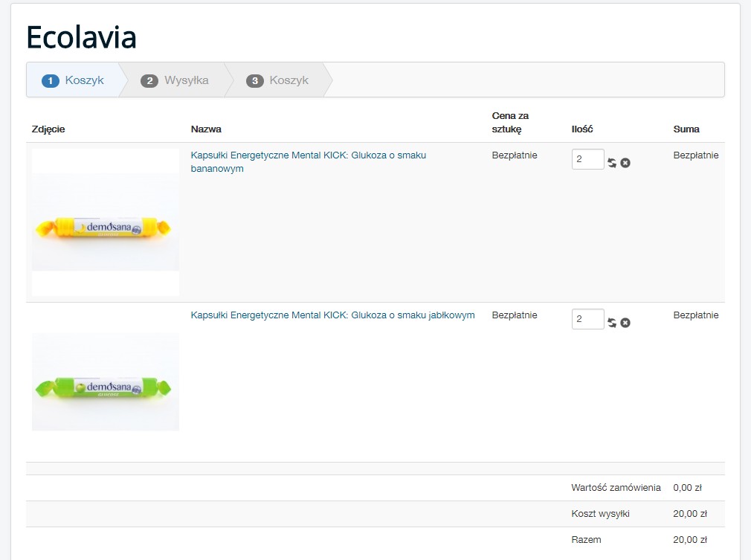The width and height of the screenshot is (751, 560).
Task: Select the active Koszyk step label
Action: point(84,80)
